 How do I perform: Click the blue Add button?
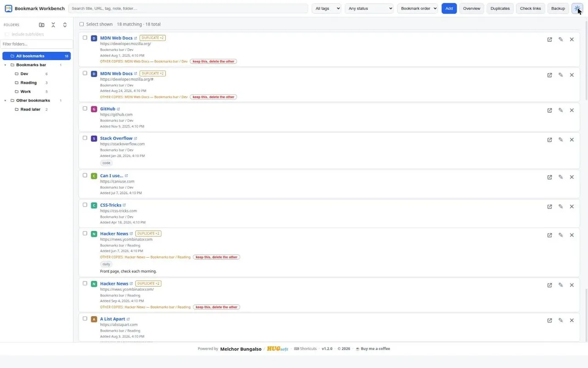[x=449, y=8]
